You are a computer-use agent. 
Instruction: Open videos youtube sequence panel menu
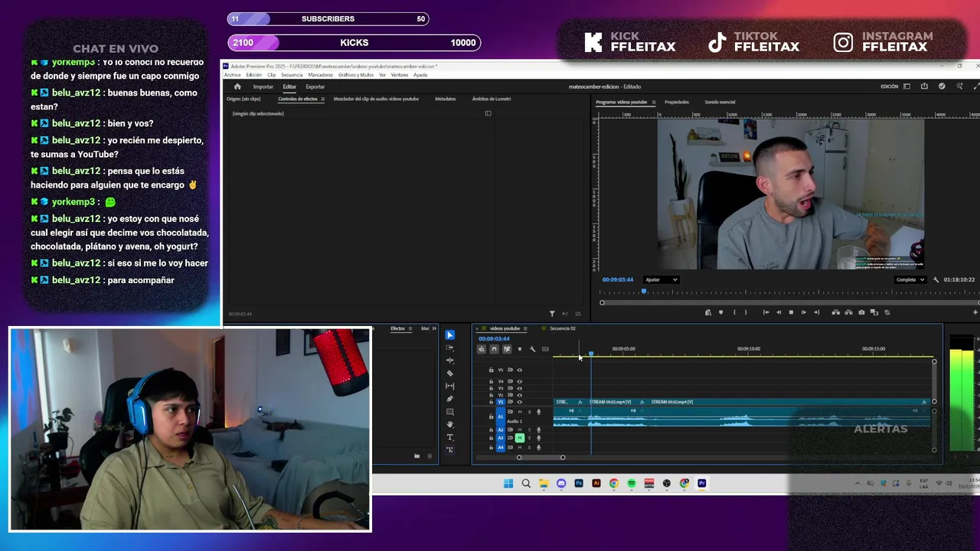(525, 329)
